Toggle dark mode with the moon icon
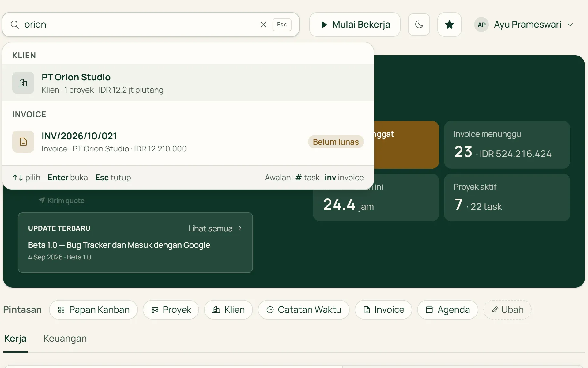Image resolution: width=588 pixels, height=368 pixels. click(419, 25)
